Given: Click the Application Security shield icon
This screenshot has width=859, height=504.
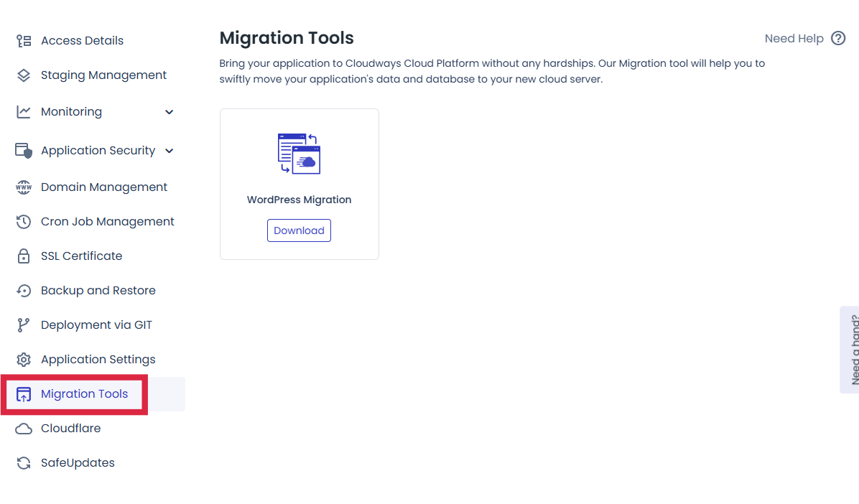Looking at the screenshot, I should click(x=24, y=150).
